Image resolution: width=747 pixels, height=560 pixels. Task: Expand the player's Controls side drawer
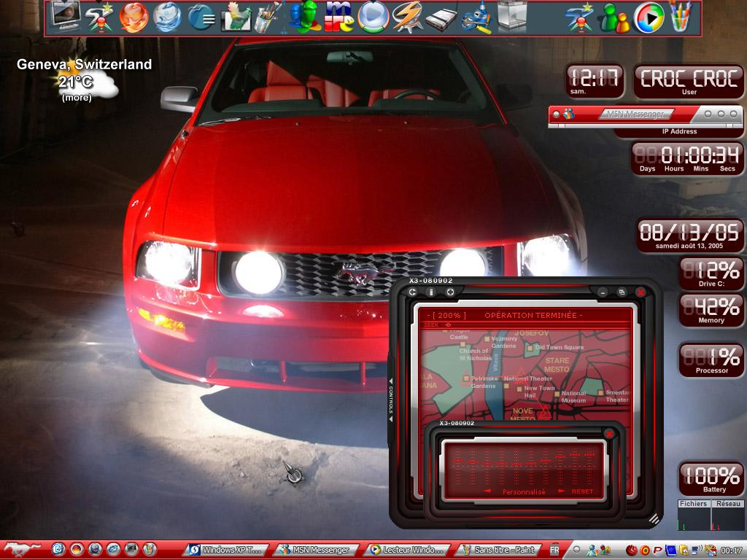coord(391,400)
